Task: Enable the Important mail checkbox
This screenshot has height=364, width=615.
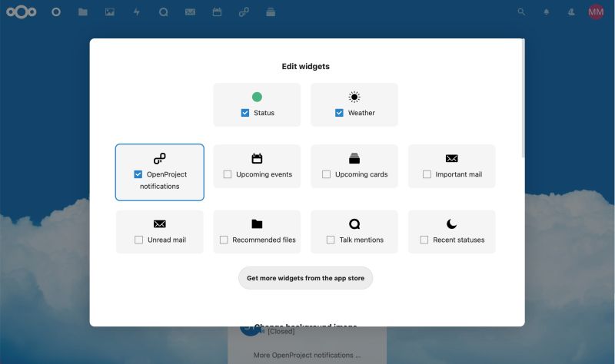Action: (427, 174)
